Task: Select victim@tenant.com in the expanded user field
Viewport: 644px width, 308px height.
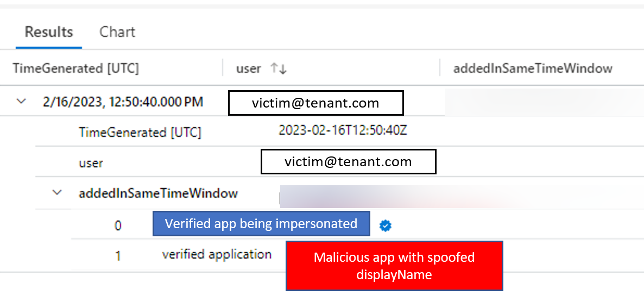Action: [x=348, y=162]
